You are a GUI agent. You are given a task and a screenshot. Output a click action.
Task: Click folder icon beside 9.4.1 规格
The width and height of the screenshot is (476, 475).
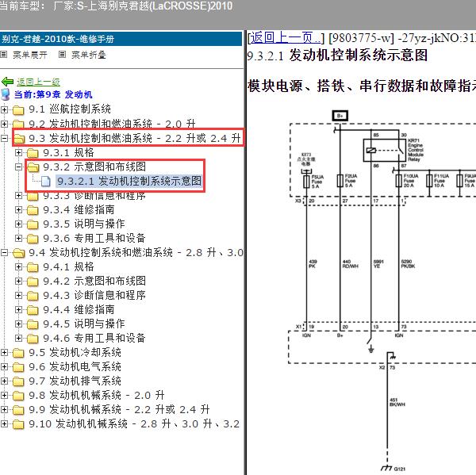tap(33, 267)
